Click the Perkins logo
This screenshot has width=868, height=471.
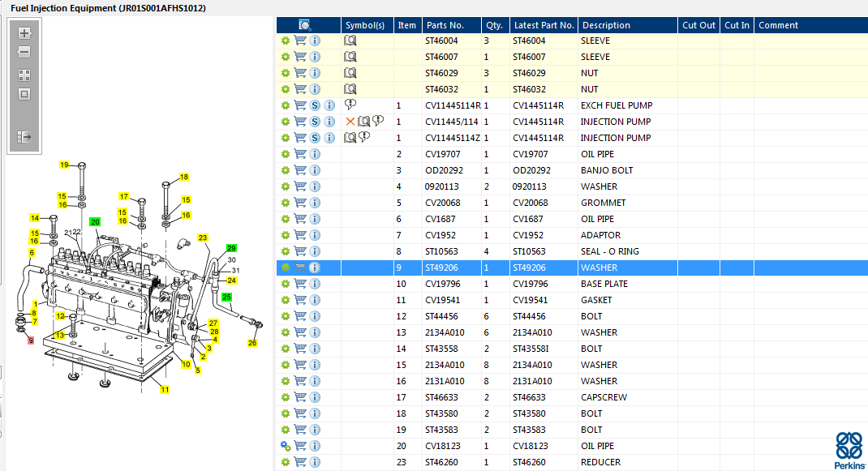click(849, 450)
